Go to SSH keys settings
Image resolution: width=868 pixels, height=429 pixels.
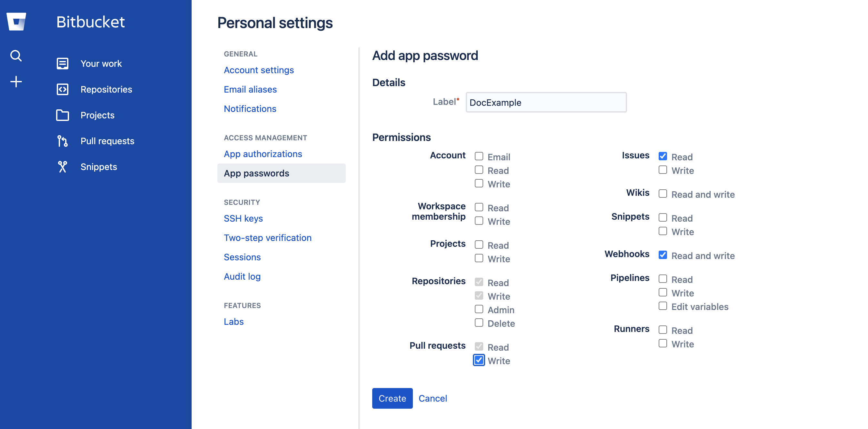click(243, 218)
